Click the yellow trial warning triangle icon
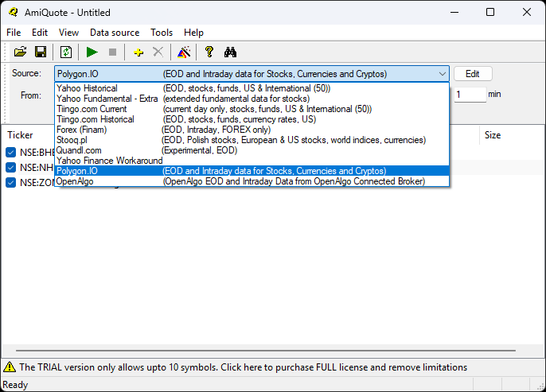 click(10, 367)
